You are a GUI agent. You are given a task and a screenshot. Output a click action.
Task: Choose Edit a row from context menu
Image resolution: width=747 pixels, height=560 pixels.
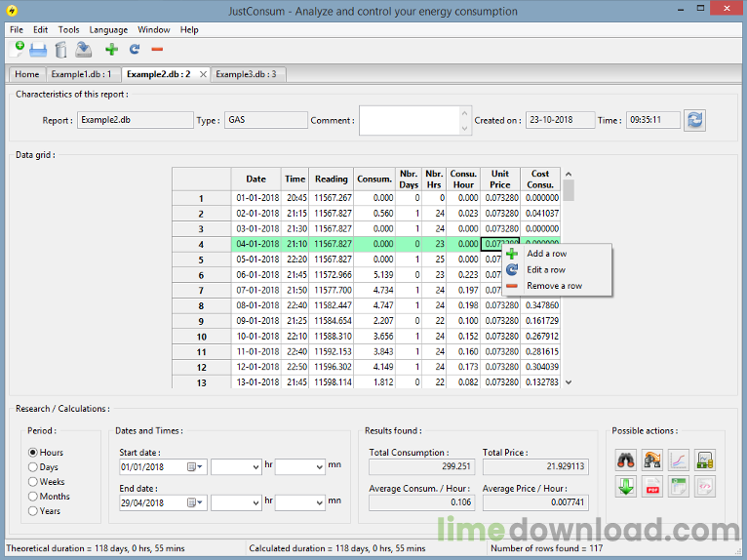(x=546, y=269)
